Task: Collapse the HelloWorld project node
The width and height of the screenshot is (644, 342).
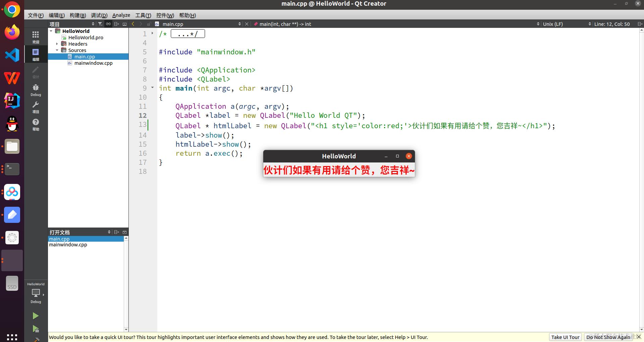Action: pyautogui.click(x=51, y=31)
